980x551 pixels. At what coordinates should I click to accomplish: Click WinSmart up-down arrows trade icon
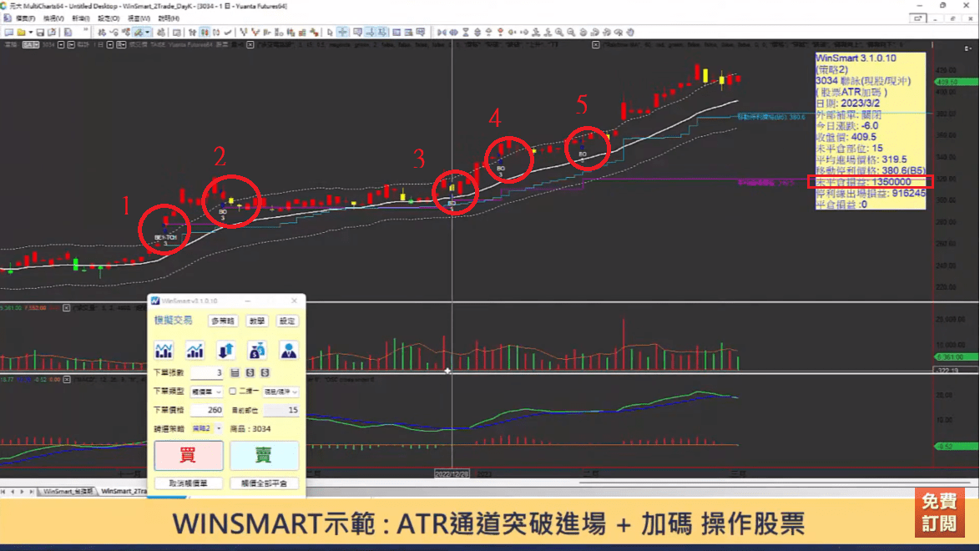[225, 351]
